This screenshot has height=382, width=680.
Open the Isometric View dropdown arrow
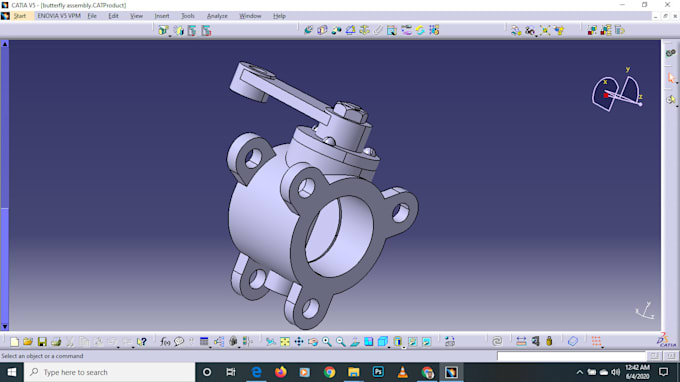[389, 347]
